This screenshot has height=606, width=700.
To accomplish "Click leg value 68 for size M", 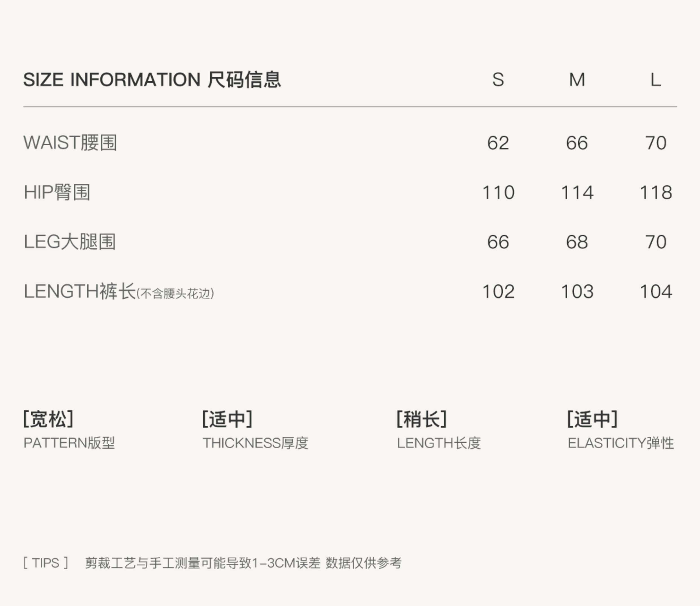I will (577, 242).
